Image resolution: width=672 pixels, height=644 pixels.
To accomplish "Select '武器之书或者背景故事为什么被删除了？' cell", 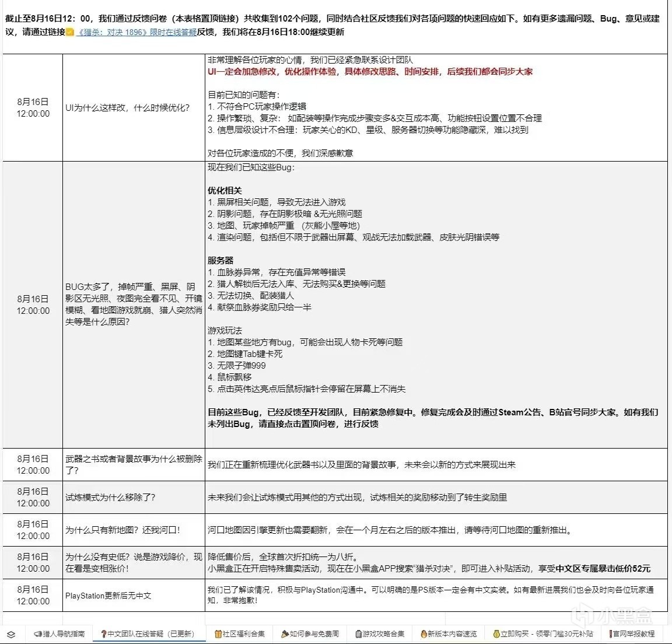I will 134,464.
